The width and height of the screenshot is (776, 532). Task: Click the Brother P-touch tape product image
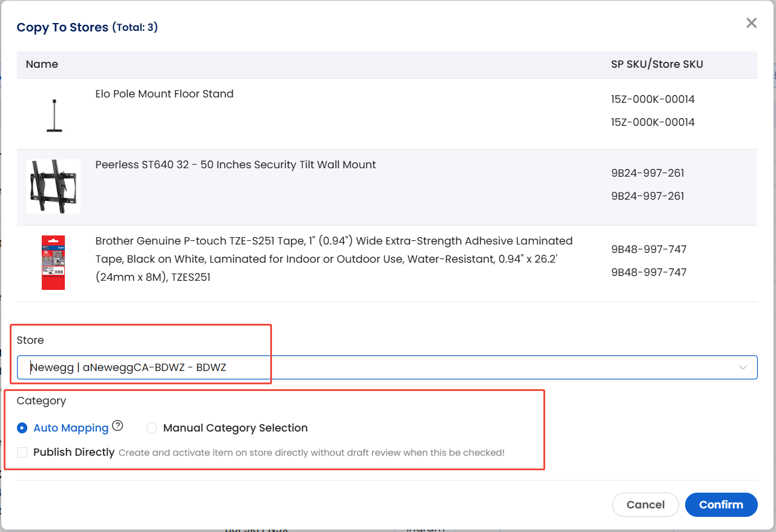[x=53, y=263]
